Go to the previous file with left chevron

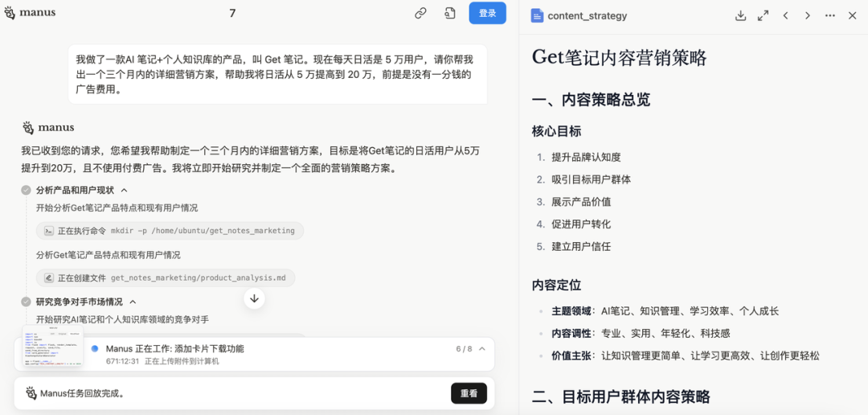pos(785,15)
